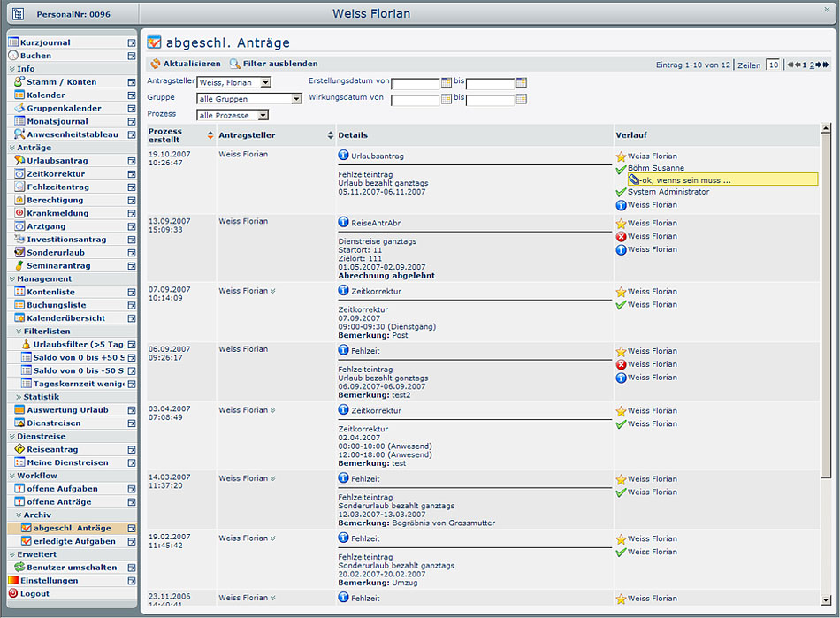Screen dimensions: 840x618
Task: Expand the header chevron at top right
Action: [827, 10]
